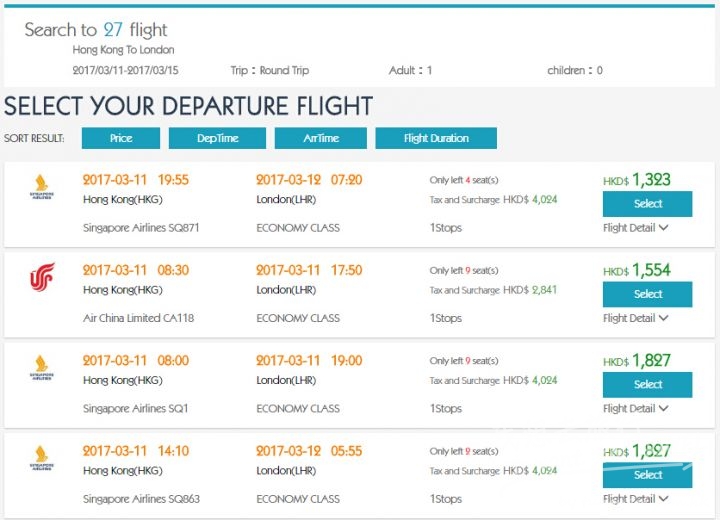Expand Flight Detail for SQ871

coord(636,227)
